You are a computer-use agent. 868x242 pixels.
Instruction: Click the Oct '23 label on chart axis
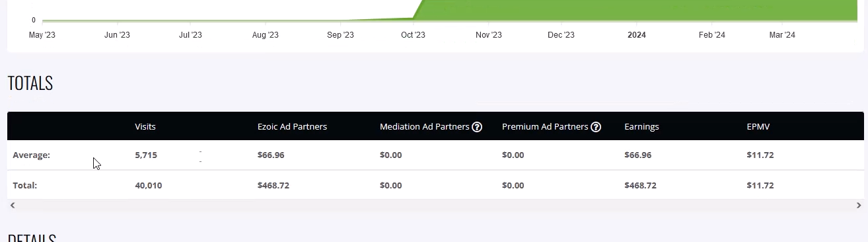(413, 35)
